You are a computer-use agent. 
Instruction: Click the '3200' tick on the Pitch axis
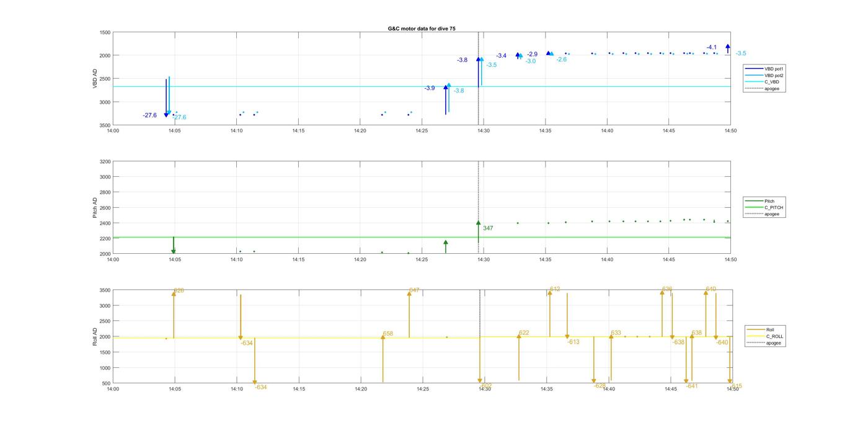pyautogui.click(x=104, y=161)
